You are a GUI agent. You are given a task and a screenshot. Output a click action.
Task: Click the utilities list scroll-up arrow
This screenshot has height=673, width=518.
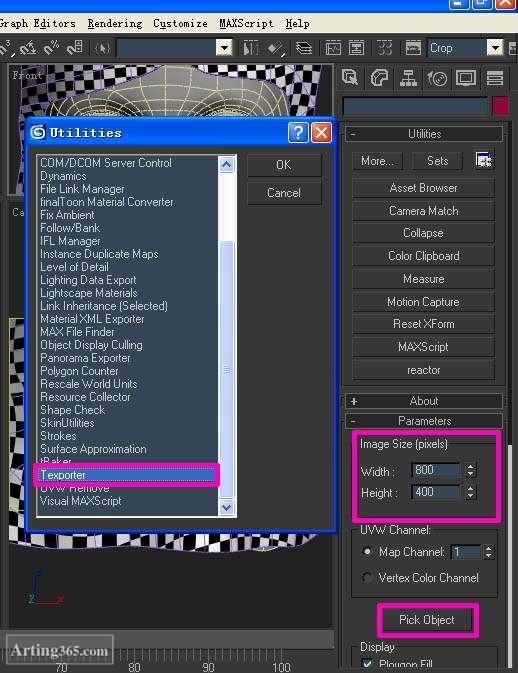(x=227, y=164)
